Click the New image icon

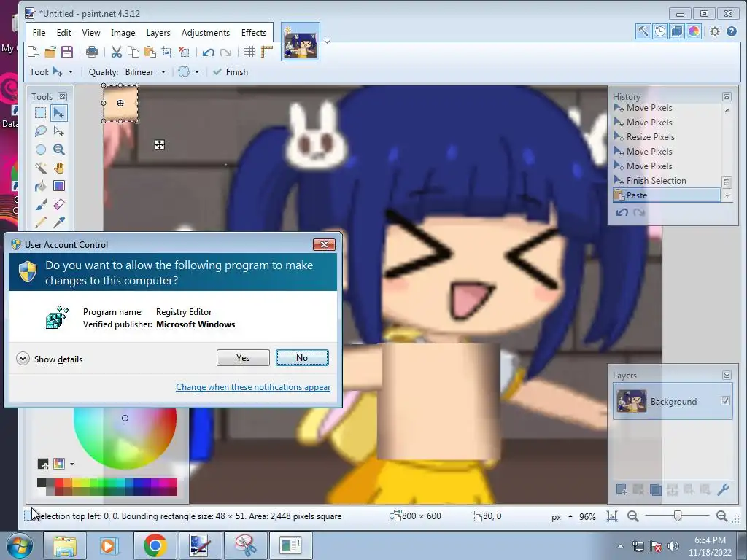pyautogui.click(x=33, y=52)
